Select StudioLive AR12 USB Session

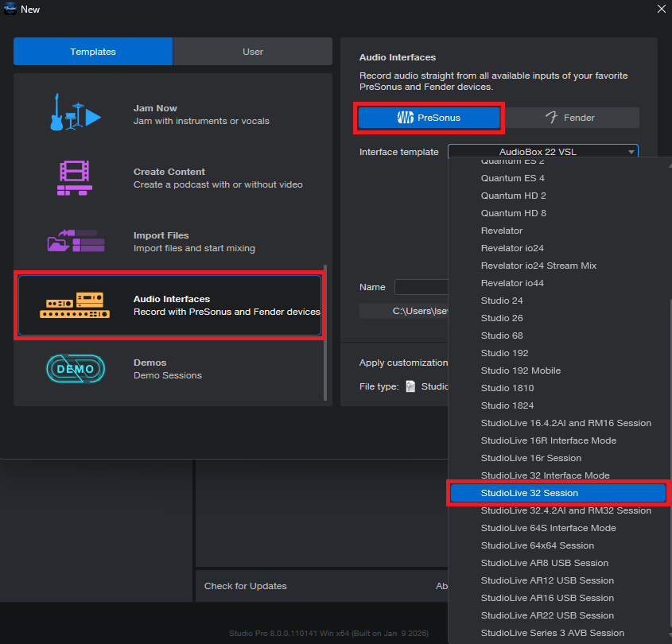click(559, 580)
